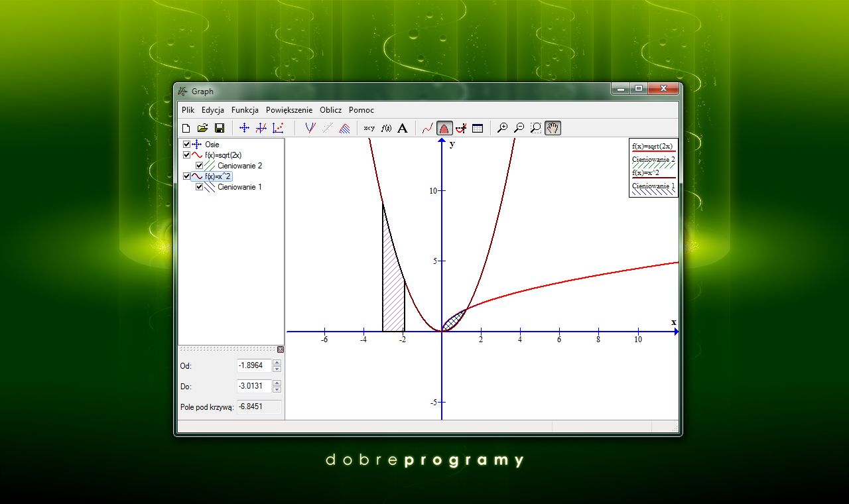
Task: Click the cross-hatched area near origin
Action: coord(452,322)
